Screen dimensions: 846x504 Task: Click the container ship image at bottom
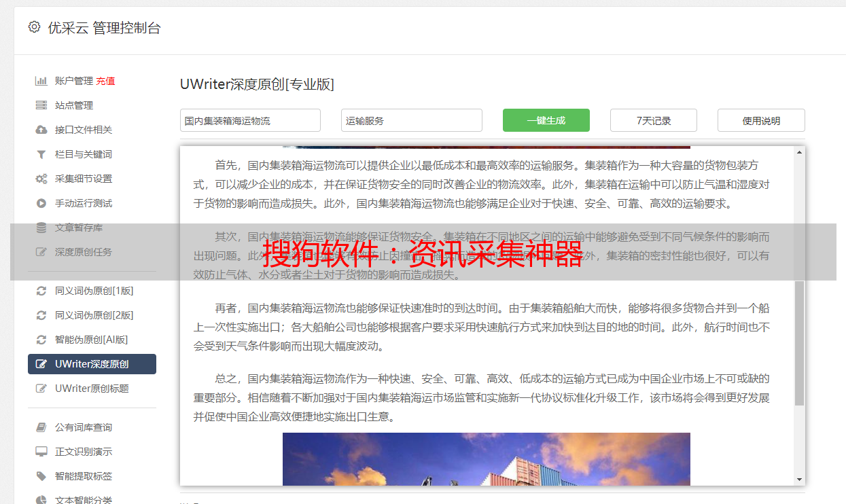(x=487, y=459)
